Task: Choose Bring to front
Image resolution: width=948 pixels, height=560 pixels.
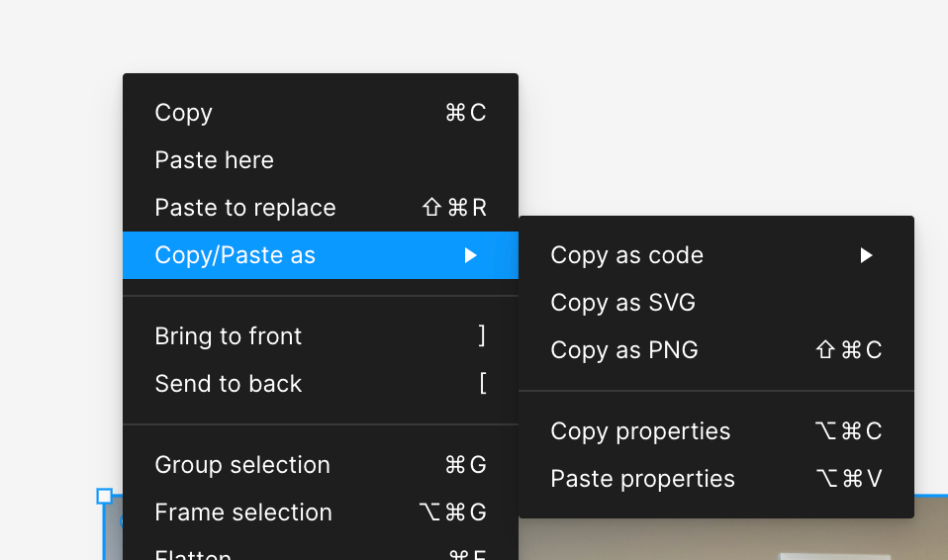Action: pos(229,336)
